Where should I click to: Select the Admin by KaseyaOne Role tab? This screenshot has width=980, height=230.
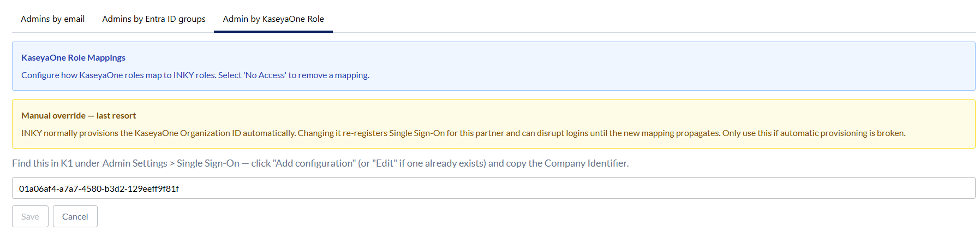coord(273,19)
